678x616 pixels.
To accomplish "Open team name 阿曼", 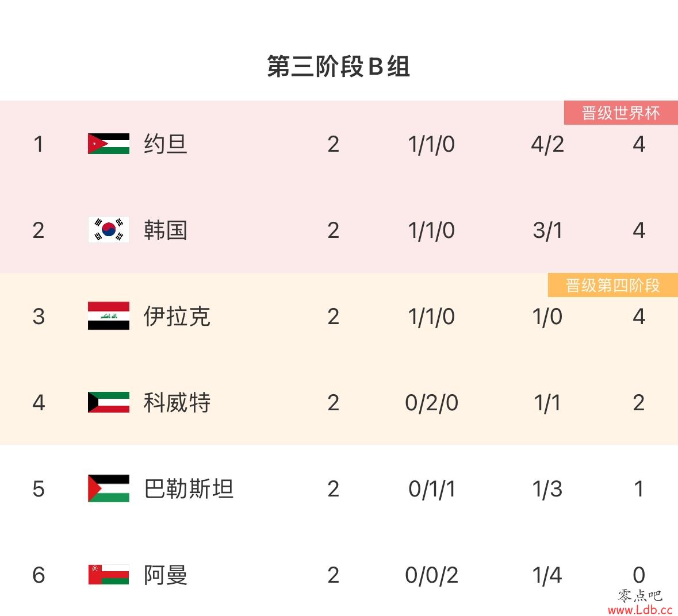I will tap(166, 575).
